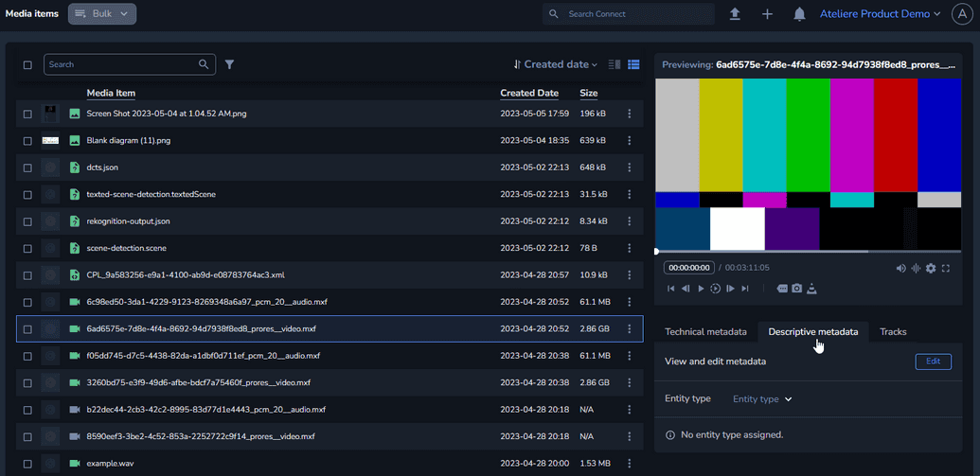Switch to Technical metadata tab
The width and height of the screenshot is (980, 476).
point(705,332)
